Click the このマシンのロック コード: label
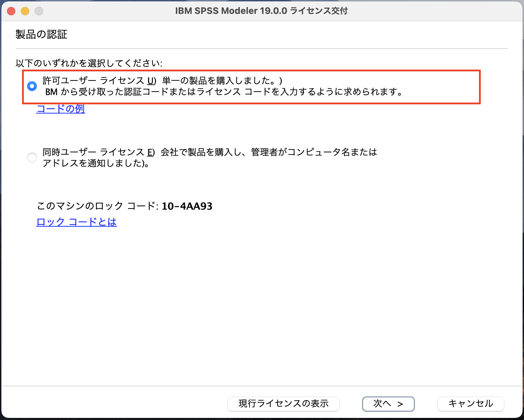 tap(98, 206)
